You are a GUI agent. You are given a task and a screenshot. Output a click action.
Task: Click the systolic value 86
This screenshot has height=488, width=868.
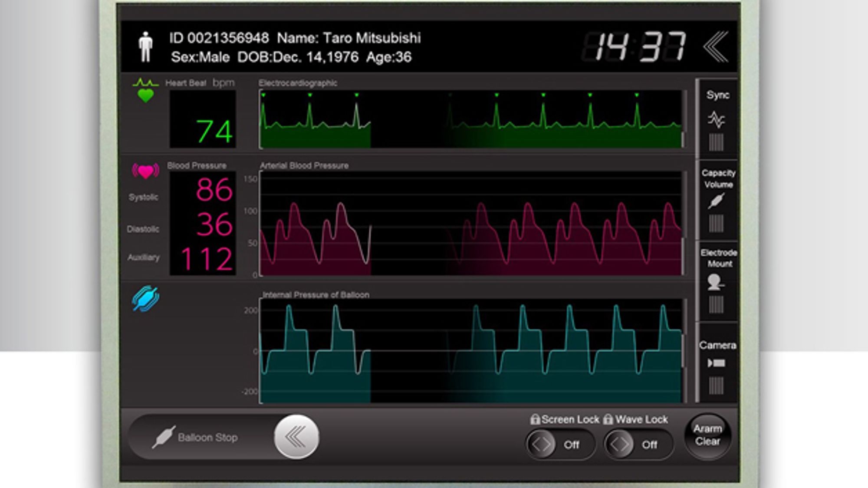(214, 190)
